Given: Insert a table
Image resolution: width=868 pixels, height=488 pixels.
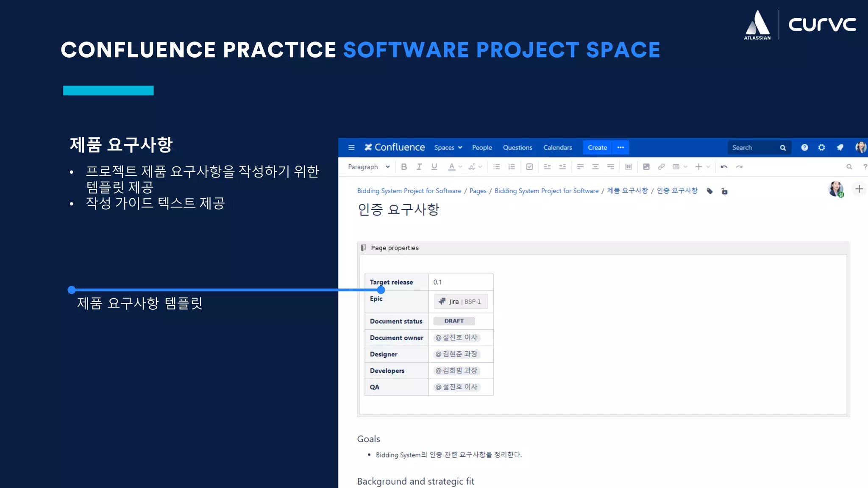Looking at the screenshot, I should [x=676, y=167].
